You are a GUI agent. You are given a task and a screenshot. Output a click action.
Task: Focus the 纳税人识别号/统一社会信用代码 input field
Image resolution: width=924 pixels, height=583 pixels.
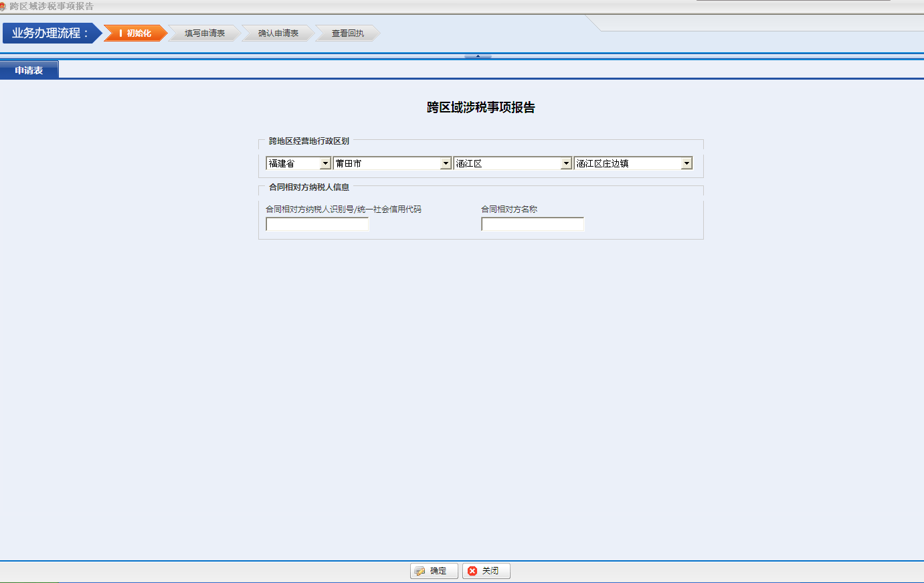[x=317, y=224]
